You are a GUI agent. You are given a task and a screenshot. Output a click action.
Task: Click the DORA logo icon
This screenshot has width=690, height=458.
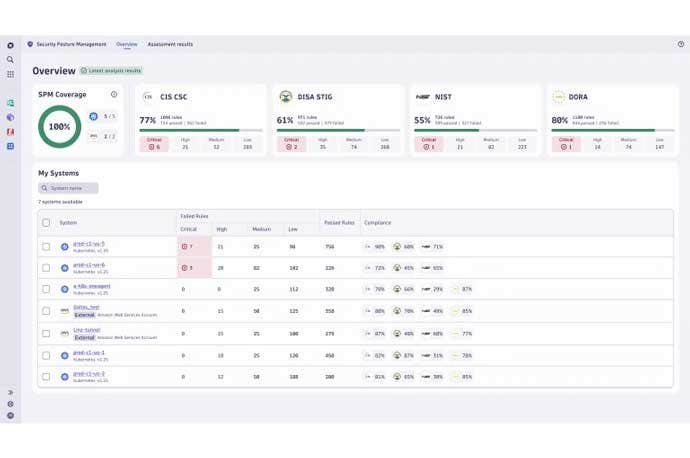point(559,97)
